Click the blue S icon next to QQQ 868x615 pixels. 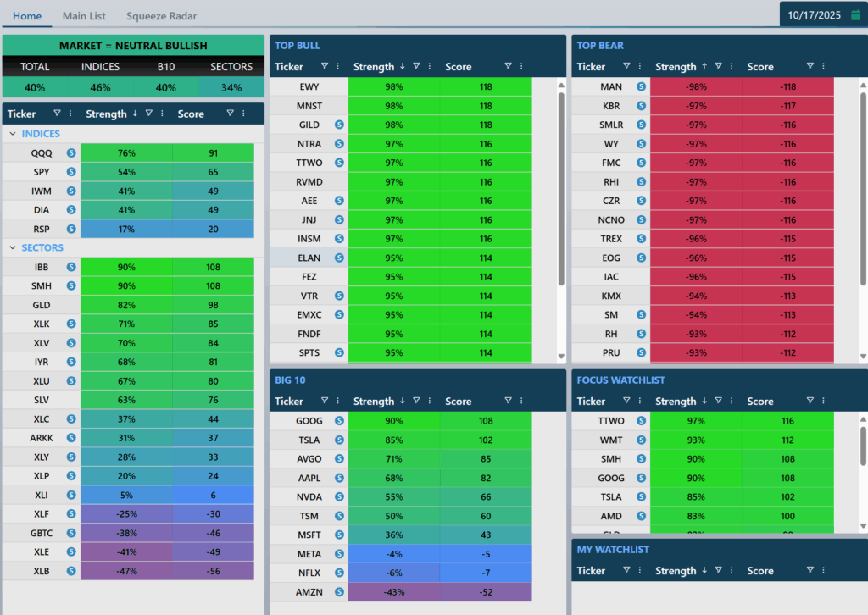pos(71,153)
